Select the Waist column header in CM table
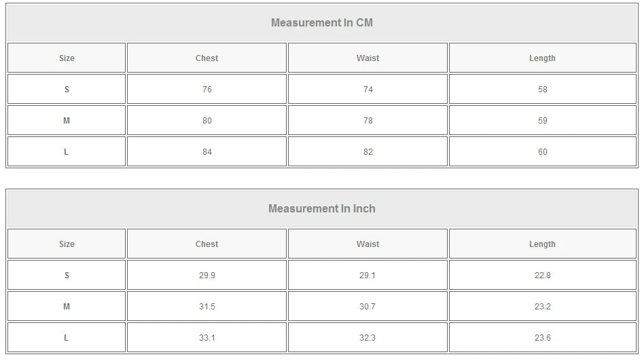Image resolution: width=644 pixels, height=361 pixels. [x=368, y=58]
